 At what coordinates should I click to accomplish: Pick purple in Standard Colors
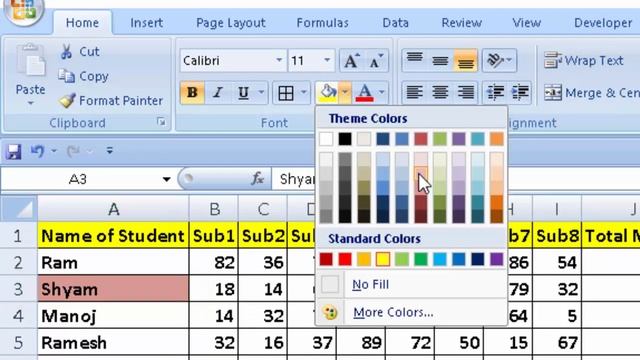(497, 259)
